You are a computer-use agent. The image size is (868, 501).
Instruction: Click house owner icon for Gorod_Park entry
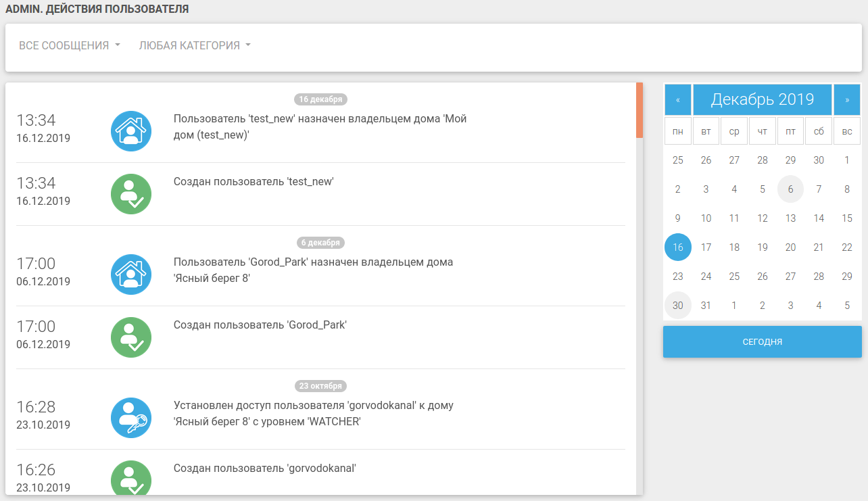pyautogui.click(x=131, y=275)
